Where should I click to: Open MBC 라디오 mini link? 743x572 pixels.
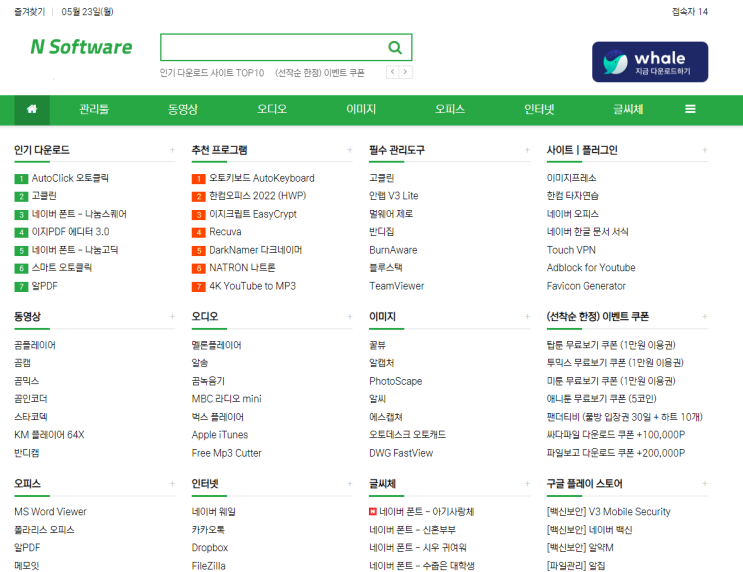tap(227, 399)
